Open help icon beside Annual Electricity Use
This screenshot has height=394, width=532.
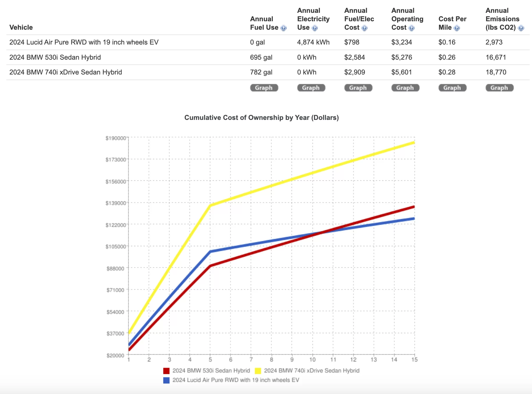click(315, 28)
